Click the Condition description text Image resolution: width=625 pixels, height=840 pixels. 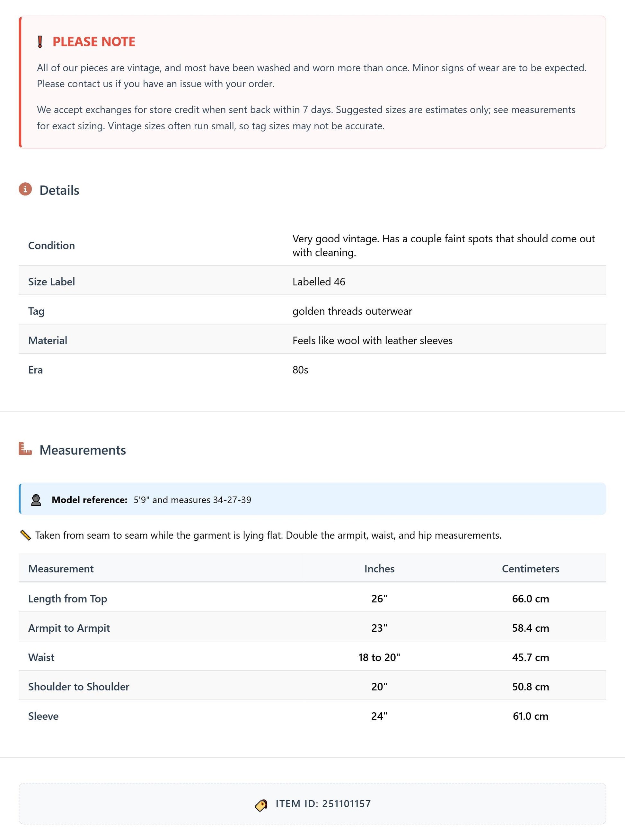pos(444,245)
